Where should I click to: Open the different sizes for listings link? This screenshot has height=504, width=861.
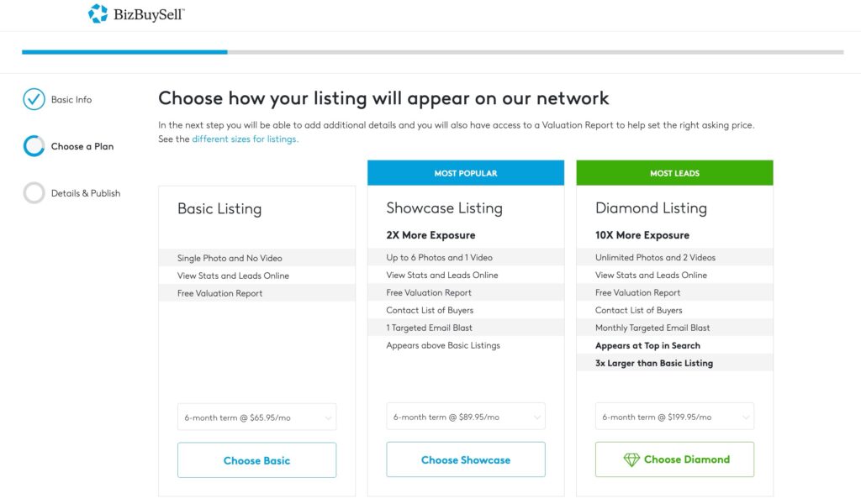pos(245,139)
